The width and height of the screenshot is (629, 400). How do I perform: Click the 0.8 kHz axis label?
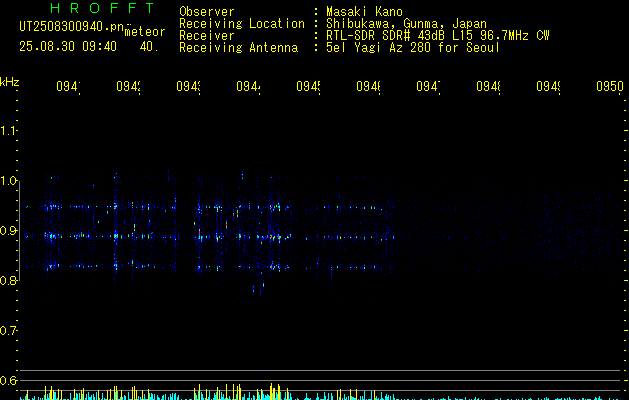tap(8, 280)
